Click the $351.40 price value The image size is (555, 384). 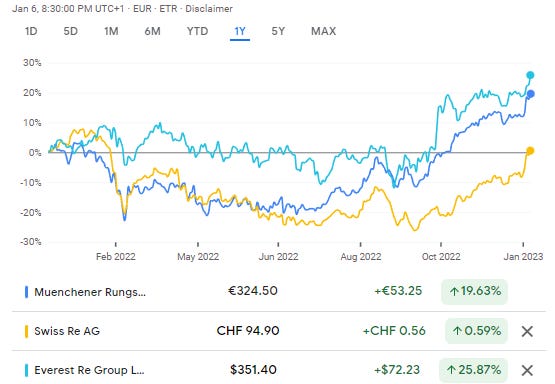(x=253, y=370)
